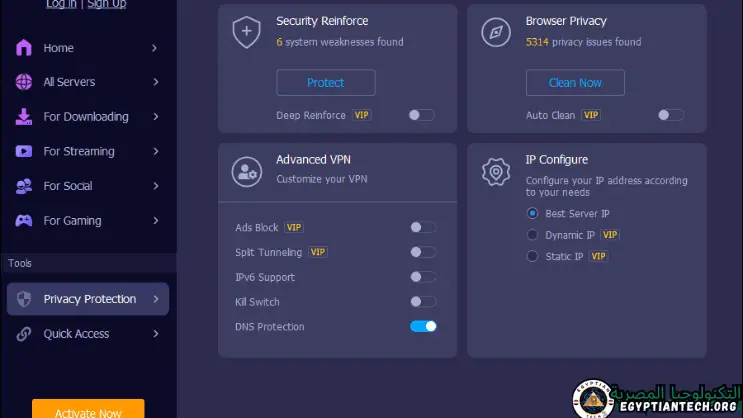Expand the For Streaming chevron arrow
The height and width of the screenshot is (418, 743).
(x=156, y=151)
